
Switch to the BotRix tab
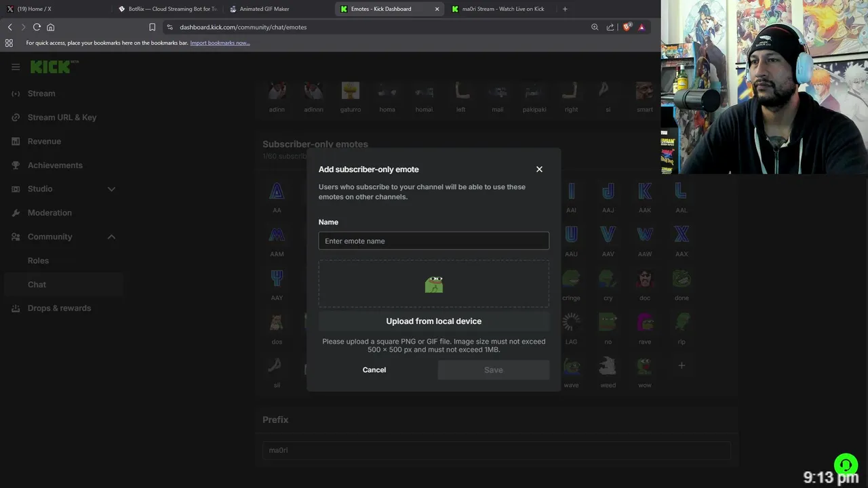click(168, 9)
